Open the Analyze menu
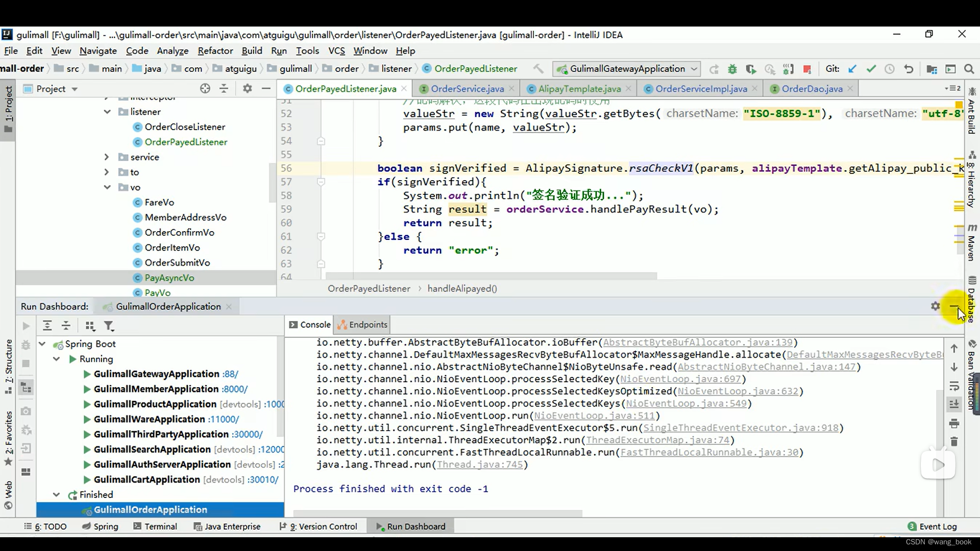The height and width of the screenshot is (551, 980). [173, 51]
